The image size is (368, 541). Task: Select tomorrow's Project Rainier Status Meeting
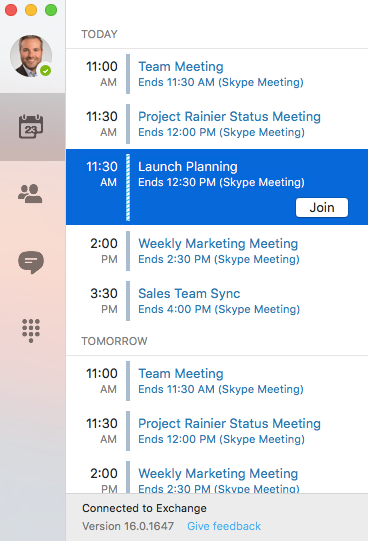point(217,431)
